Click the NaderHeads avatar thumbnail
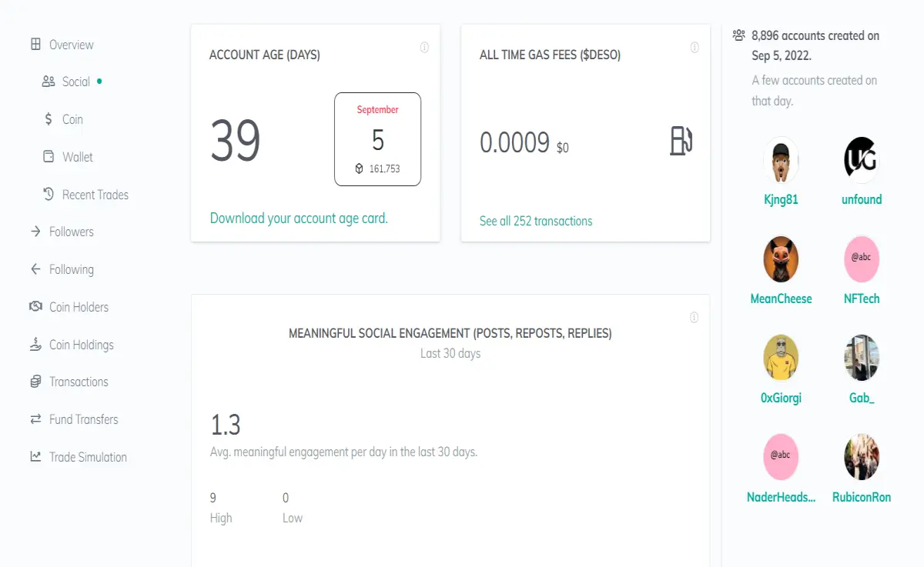Viewport: 924px width, 567px height. [x=781, y=456]
